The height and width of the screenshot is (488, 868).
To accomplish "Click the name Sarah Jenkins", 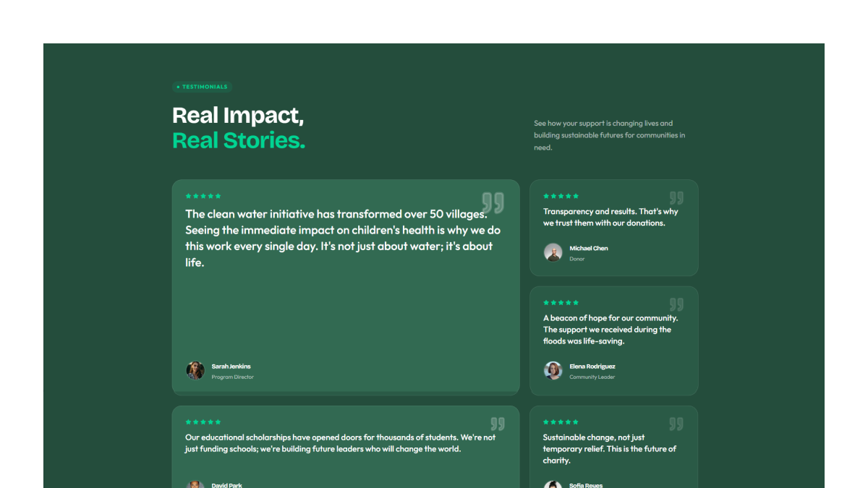I will click(x=231, y=367).
